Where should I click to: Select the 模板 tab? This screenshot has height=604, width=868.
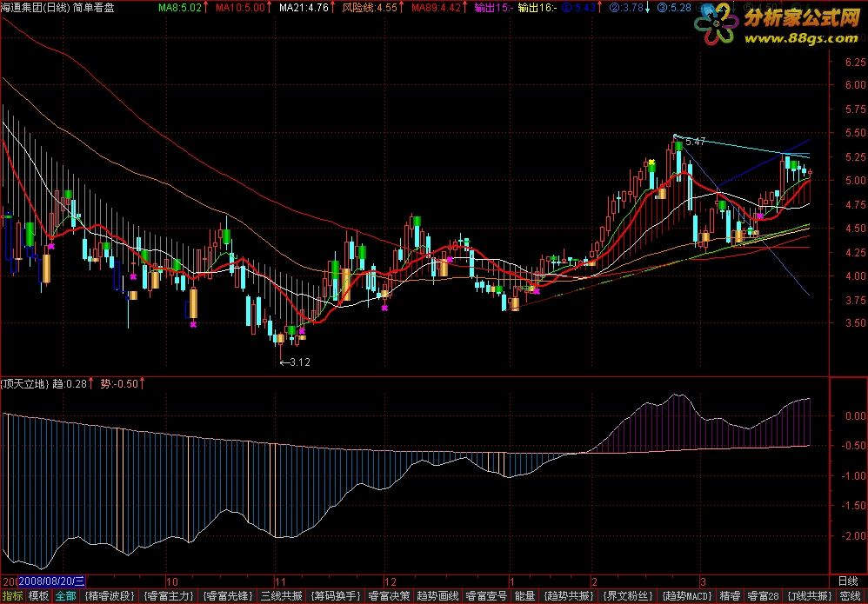tap(39, 596)
